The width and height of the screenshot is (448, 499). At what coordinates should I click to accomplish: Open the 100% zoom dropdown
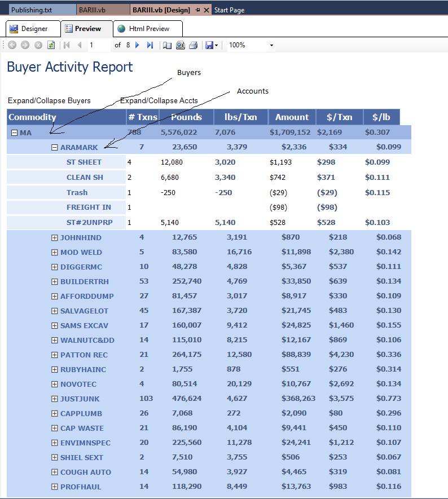(271, 45)
